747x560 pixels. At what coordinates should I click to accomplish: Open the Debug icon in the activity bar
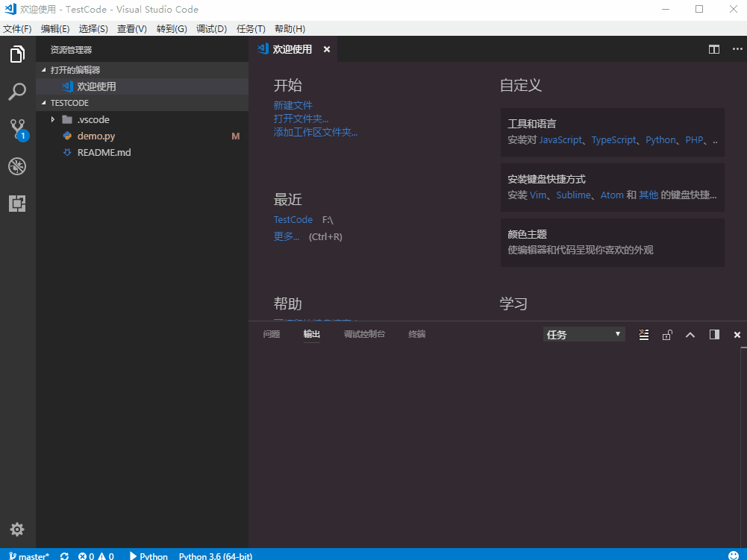pos(16,166)
